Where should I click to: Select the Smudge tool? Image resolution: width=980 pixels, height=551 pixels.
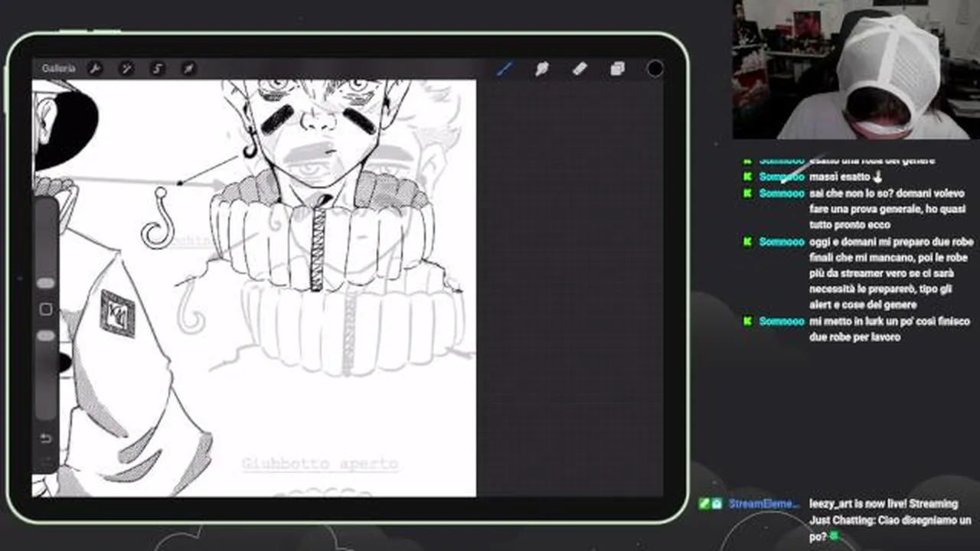[541, 69]
